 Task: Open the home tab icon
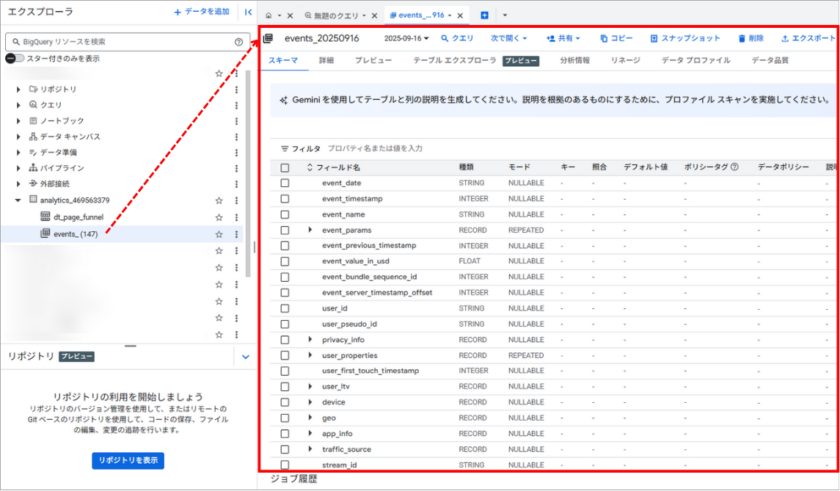tap(268, 16)
